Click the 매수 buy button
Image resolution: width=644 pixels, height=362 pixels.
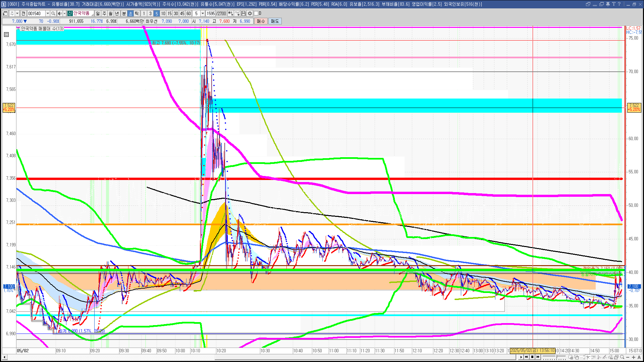pos(261,21)
